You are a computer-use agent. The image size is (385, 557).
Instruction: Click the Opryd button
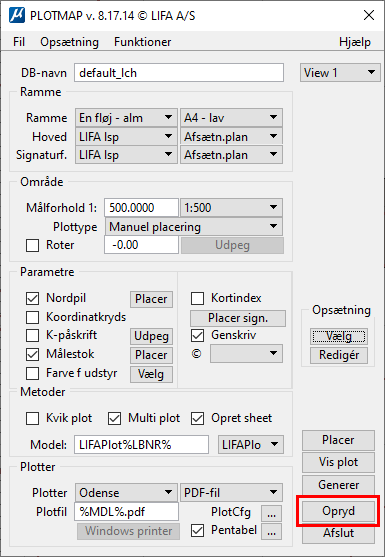[338, 511]
